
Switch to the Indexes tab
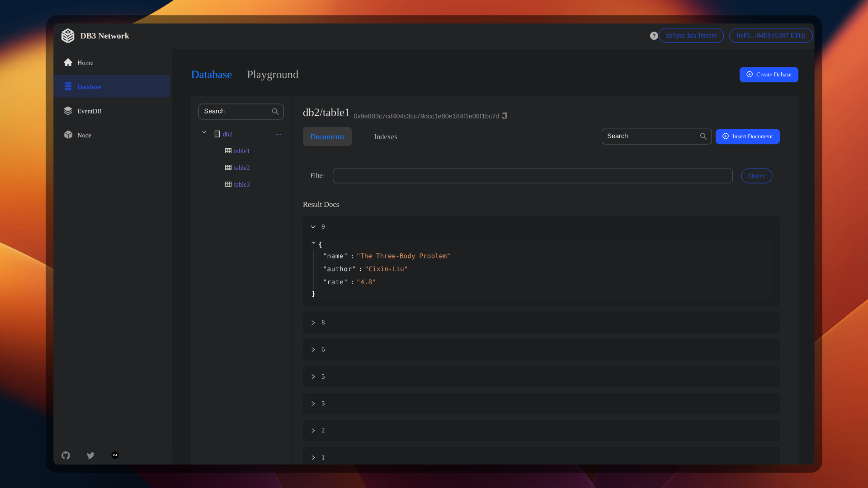[x=385, y=136]
